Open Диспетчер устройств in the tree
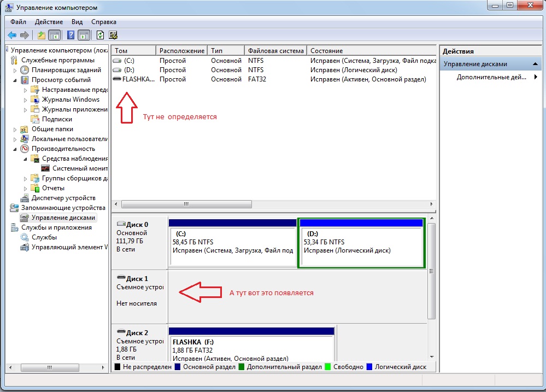Screen dimensions: 546x392 [x=63, y=198]
